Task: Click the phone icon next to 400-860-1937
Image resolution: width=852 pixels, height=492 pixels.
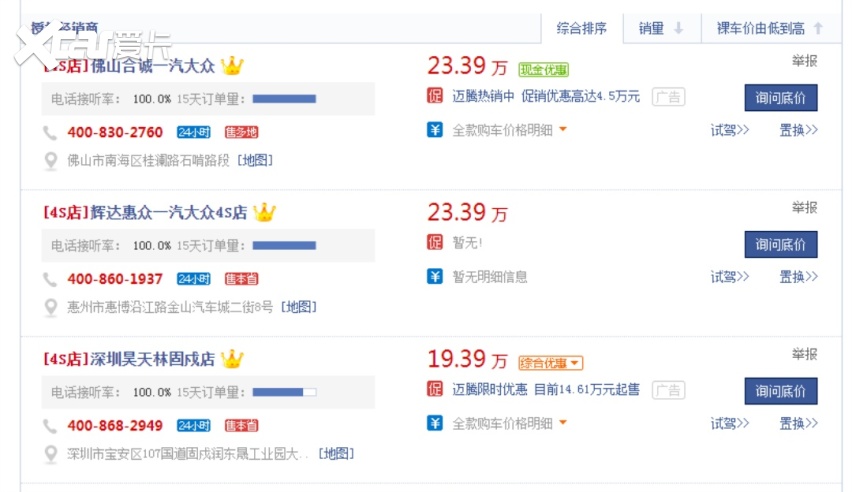Action: click(x=50, y=279)
